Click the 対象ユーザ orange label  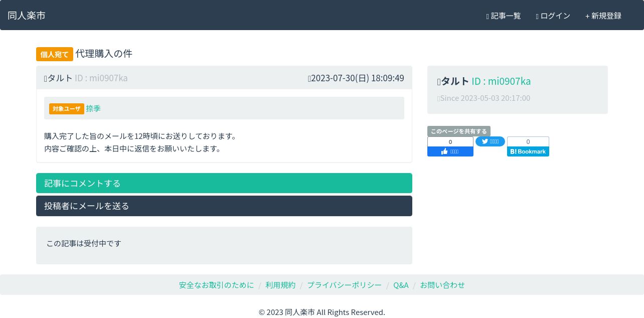[67, 108]
